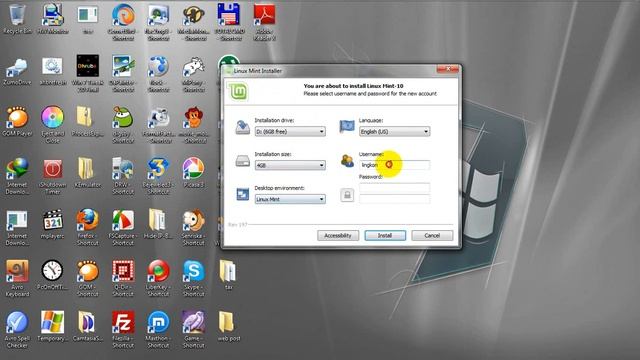Select the tax folder on desktop
The height and width of the screenshot is (360, 640).
coord(229,275)
